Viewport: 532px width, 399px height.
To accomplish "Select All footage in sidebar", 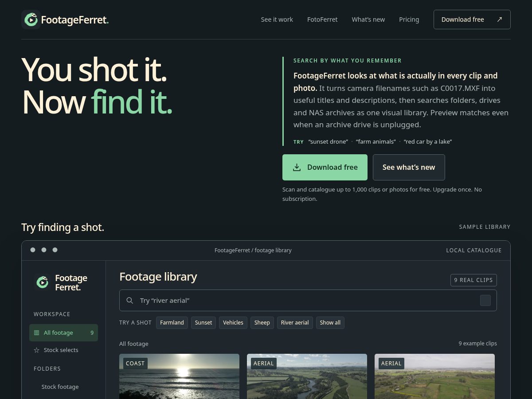I will [64, 332].
